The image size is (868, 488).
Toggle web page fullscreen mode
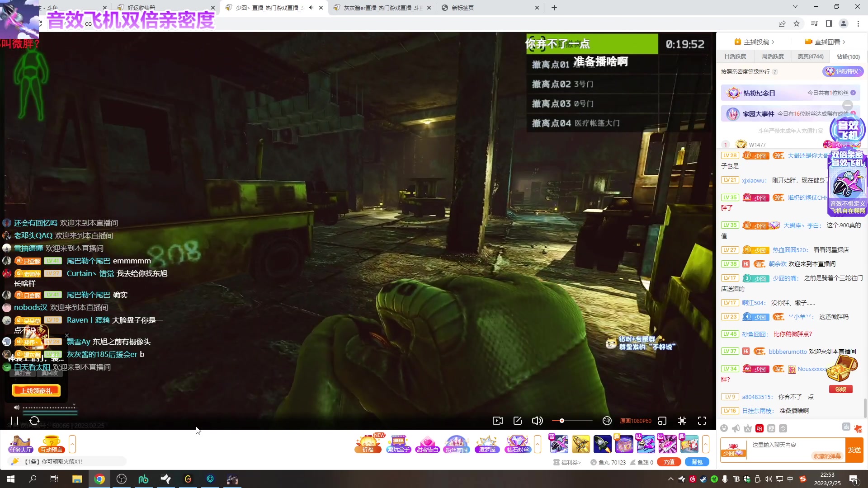(682, 421)
